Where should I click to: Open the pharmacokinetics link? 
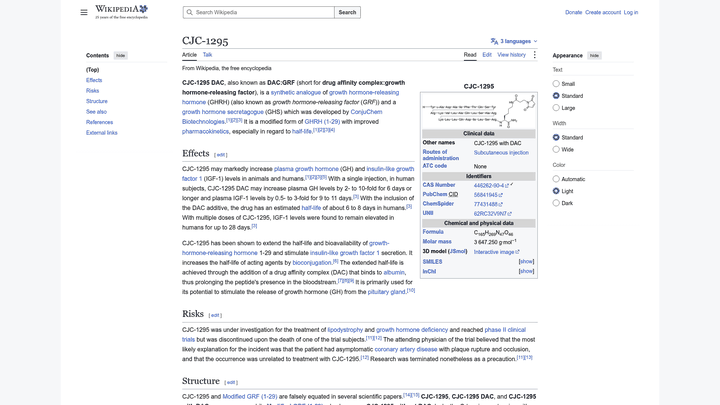click(x=205, y=131)
